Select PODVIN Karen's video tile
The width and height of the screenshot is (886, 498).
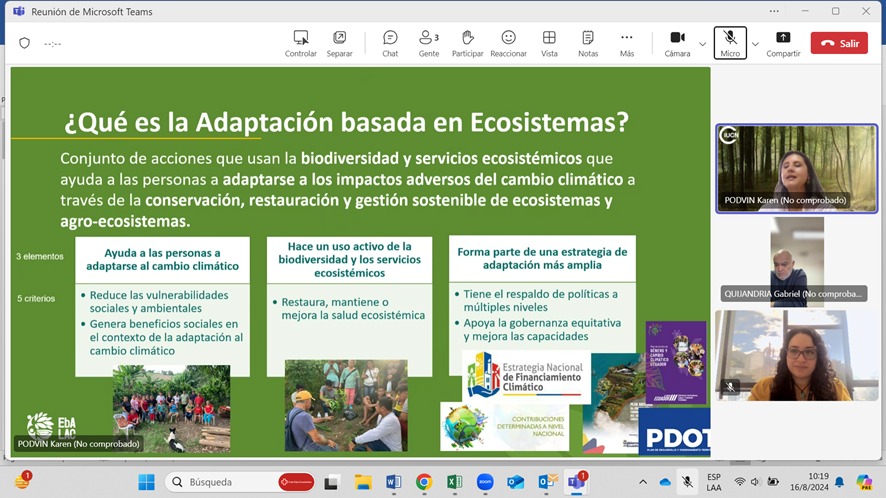tap(796, 167)
